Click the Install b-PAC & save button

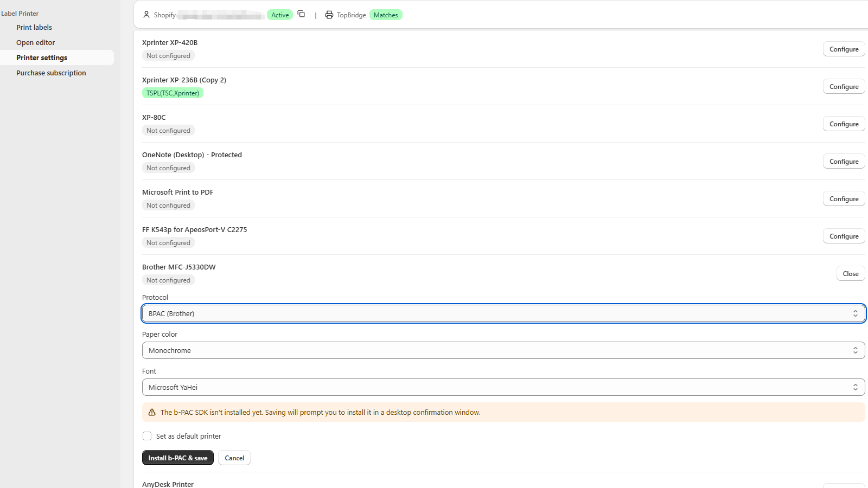pos(178,458)
